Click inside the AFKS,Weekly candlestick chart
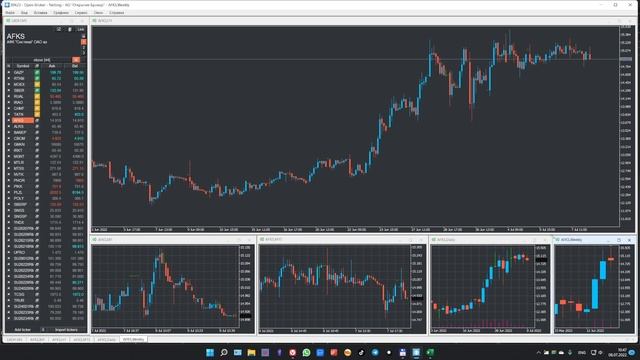This screenshot has width=640, height=360. point(587,286)
